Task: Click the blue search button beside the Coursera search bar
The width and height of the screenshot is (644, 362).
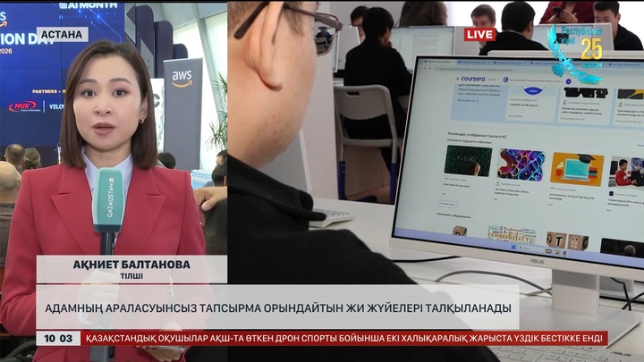Action: (568, 81)
